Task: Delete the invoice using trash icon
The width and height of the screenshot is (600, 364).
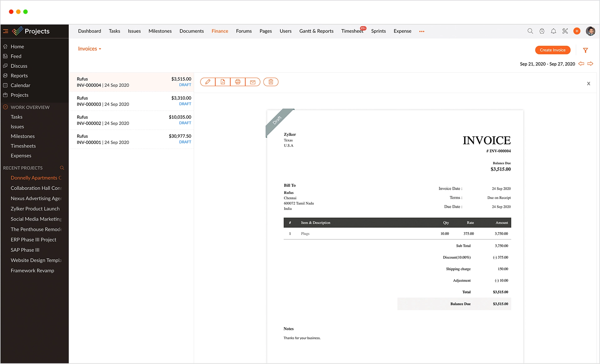Action: click(x=271, y=82)
